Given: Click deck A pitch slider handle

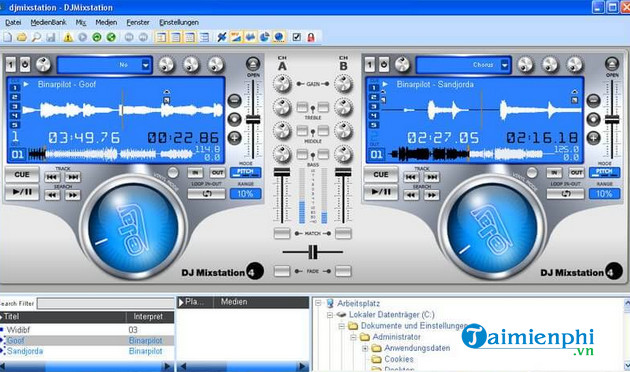Looking at the screenshot, I should [253, 119].
